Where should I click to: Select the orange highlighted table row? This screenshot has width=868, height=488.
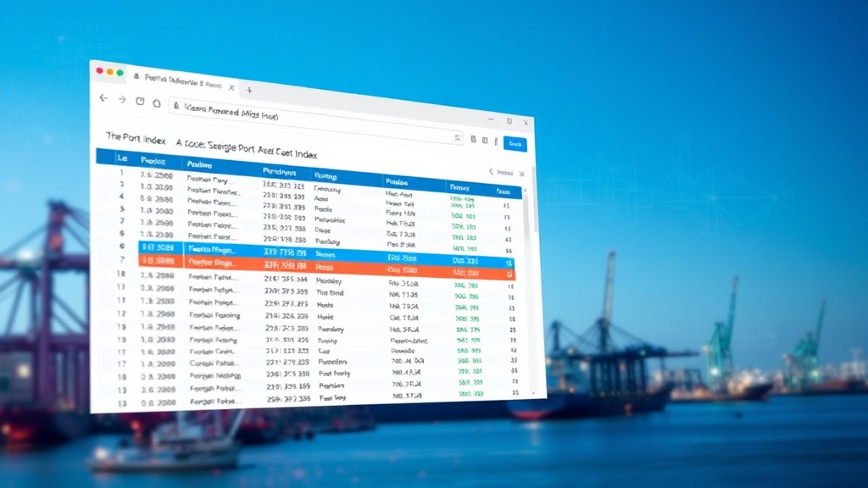coord(326,267)
